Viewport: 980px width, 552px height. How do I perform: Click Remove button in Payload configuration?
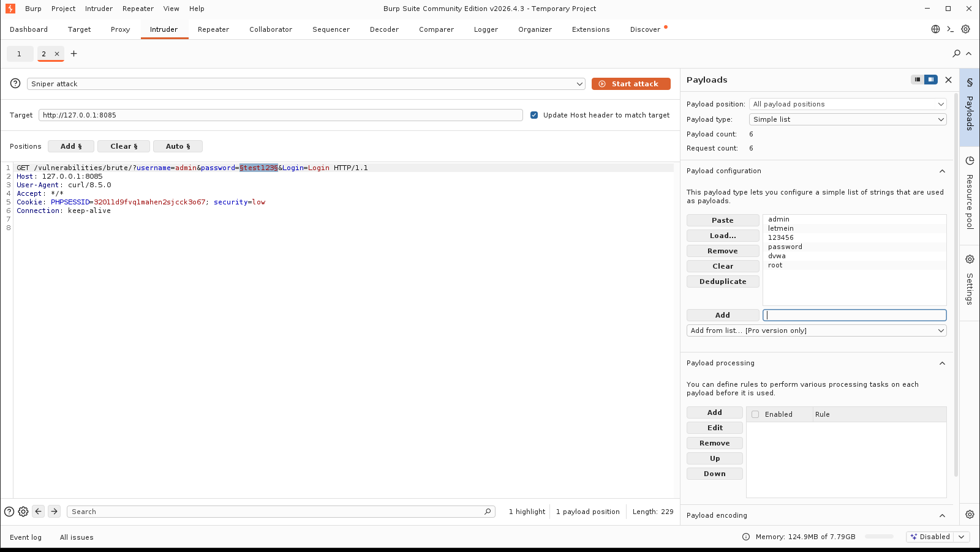coord(723,251)
